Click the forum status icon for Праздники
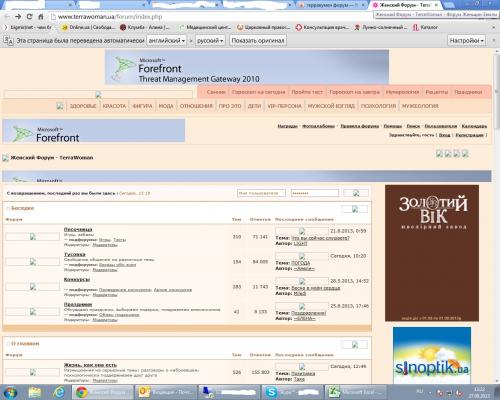This screenshot has height=400, width=500. pyautogui.click(x=33, y=312)
